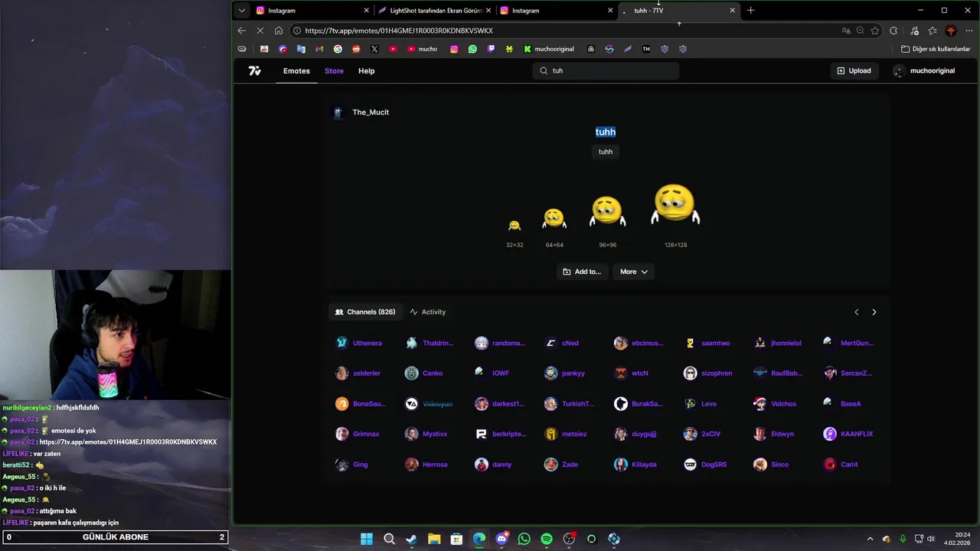Screen dimensions: 980x551
Task: Open the 'Diğer sık kullanılanlar' bookmarks folder
Action: click(x=936, y=49)
